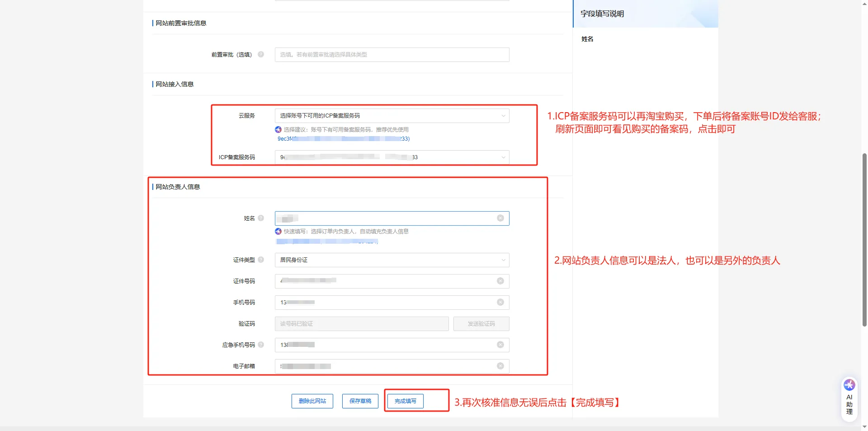Clear the 电子邮箱 field contents

click(x=500, y=366)
